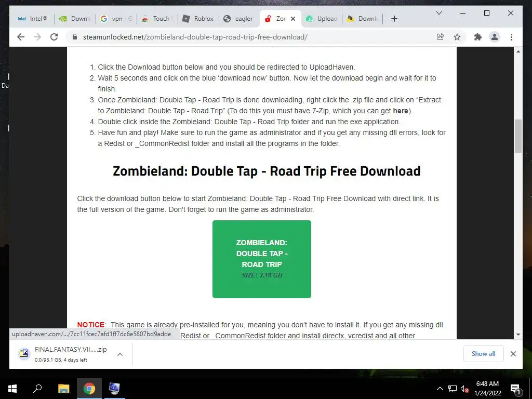Viewport: 532px width, 399px height.
Task: Switch to the last Download tab
Action: [x=363, y=19]
